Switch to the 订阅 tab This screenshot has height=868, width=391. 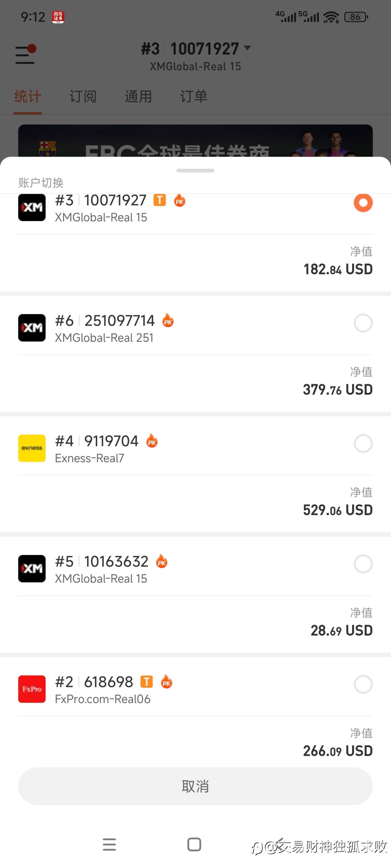(83, 97)
